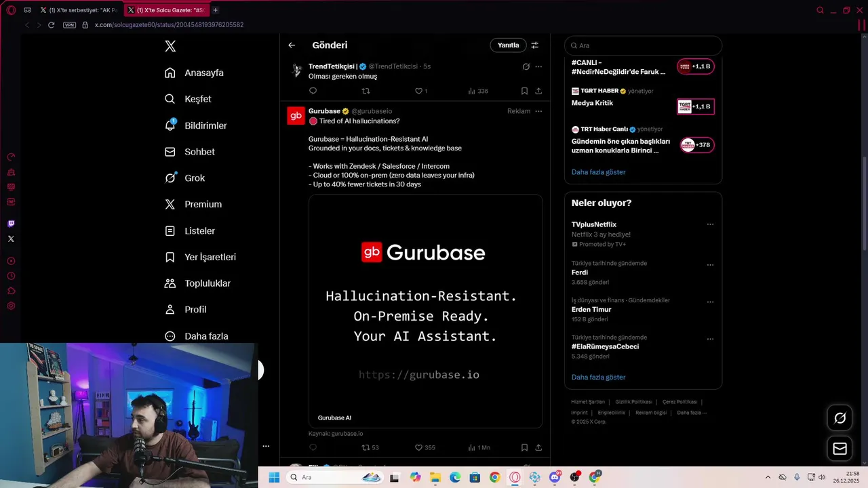Toggle the VPN badge in address bar
Screen dimensions: 868x488
pos(69,25)
